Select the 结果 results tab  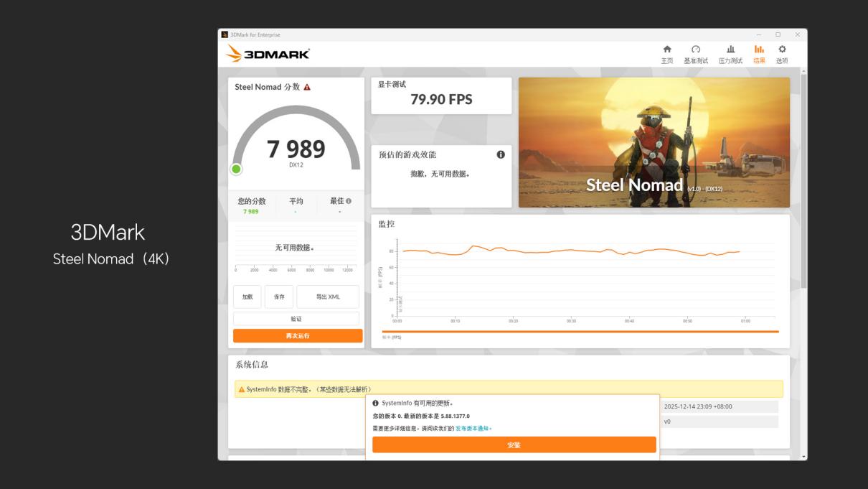pos(759,54)
